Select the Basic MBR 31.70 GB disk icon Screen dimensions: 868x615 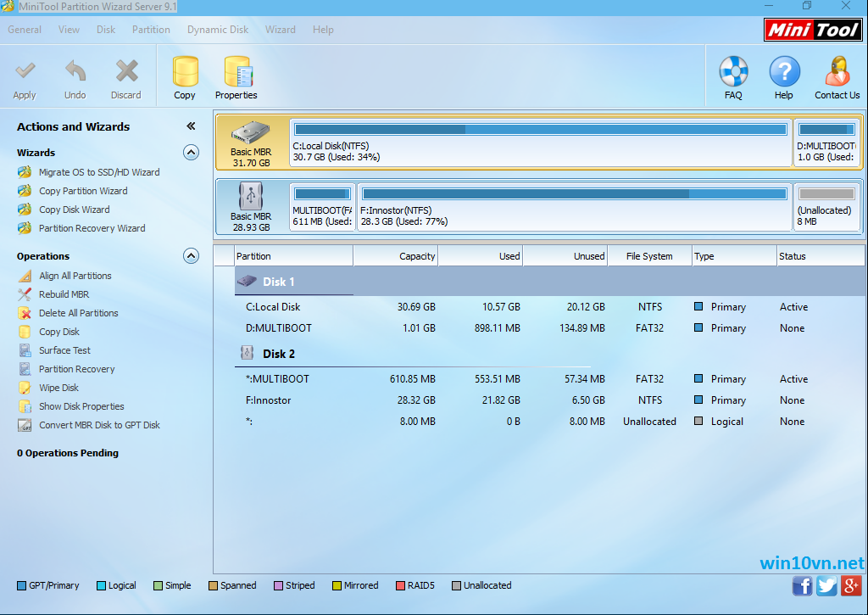(251, 133)
